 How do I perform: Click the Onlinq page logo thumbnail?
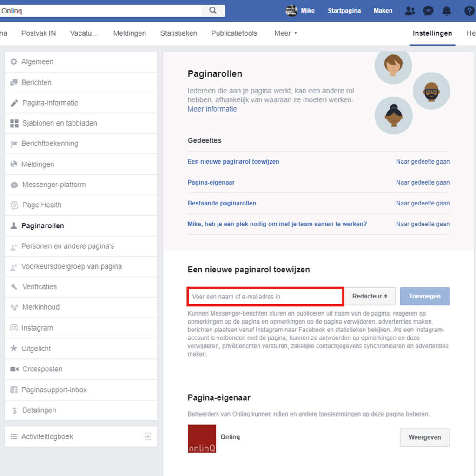pos(202,438)
